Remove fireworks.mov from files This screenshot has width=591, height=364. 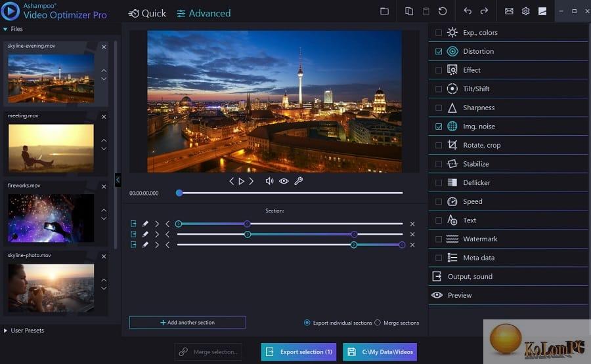(x=104, y=186)
